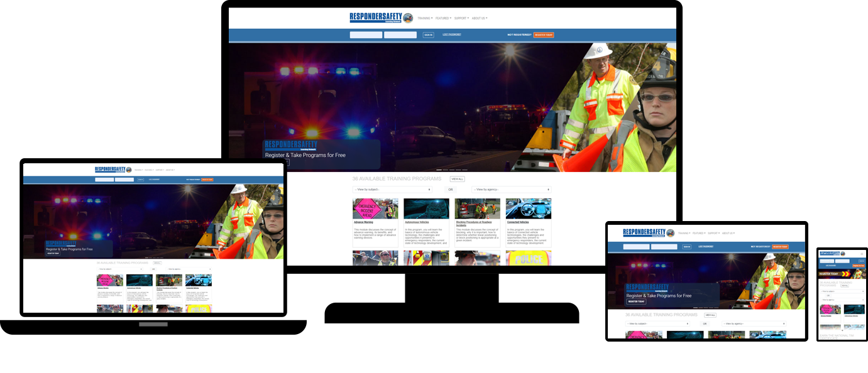Image resolution: width=868 pixels, height=373 pixels.
Task: Open the Autonomous Vehicles training program link
Action: click(x=417, y=222)
